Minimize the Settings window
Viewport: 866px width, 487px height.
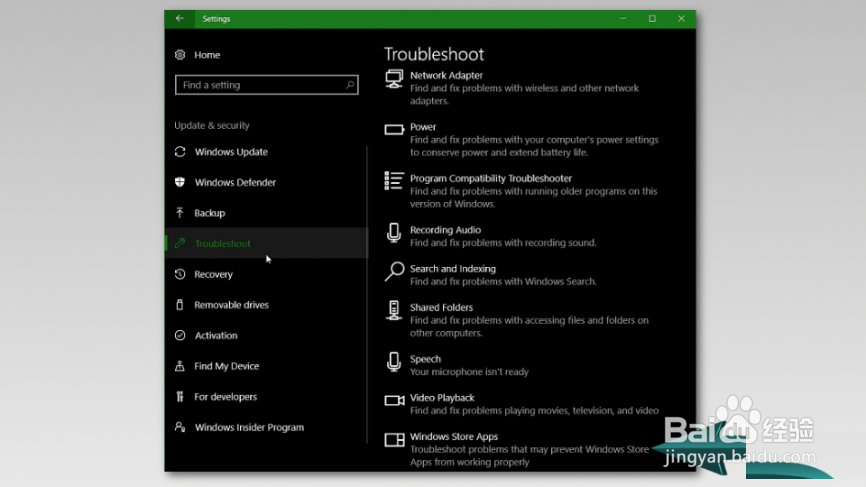click(623, 18)
